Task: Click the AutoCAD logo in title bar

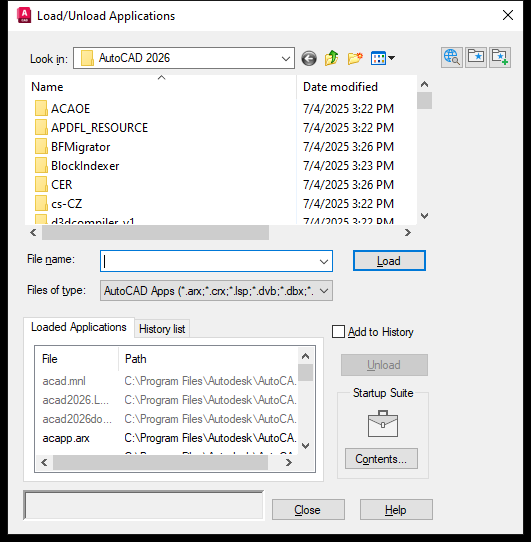Action: (24, 16)
